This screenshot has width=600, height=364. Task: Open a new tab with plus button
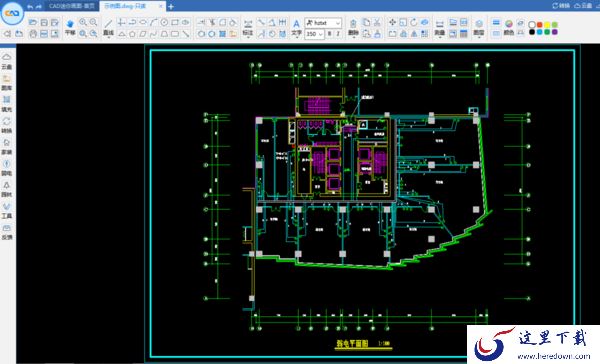pos(171,7)
